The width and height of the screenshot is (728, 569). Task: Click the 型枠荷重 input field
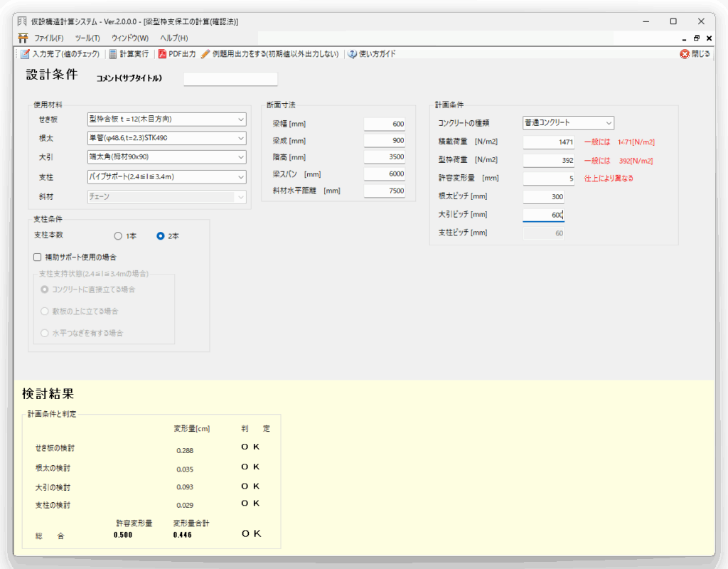coord(549,160)
